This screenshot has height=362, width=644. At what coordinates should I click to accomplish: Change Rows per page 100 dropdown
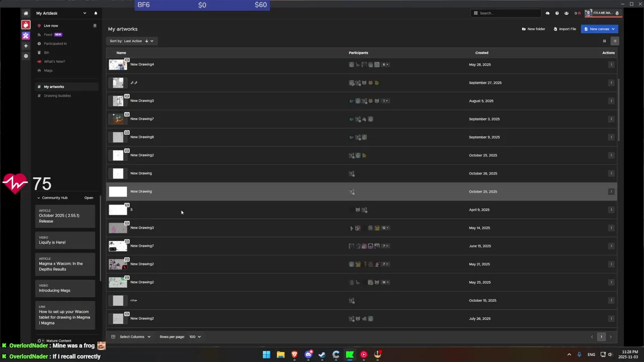[x=195, y=337]
